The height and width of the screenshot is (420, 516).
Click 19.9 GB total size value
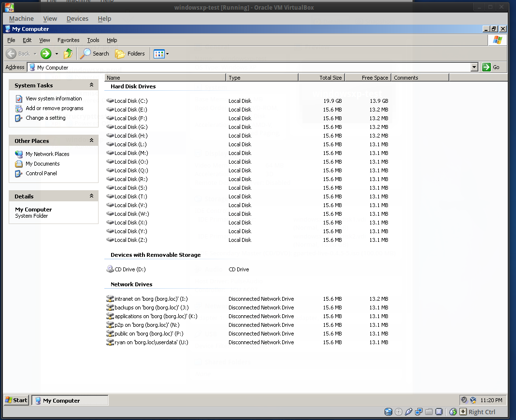(x=332, y=101)
